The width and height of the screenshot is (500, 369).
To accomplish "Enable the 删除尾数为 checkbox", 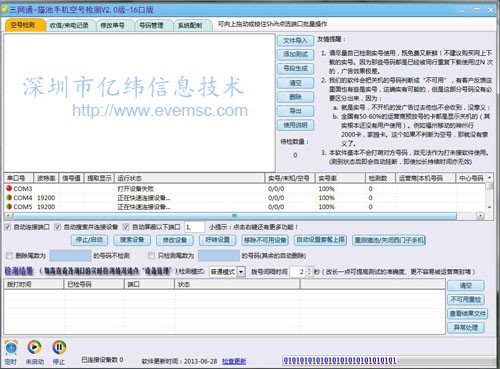I will (9, 256).
